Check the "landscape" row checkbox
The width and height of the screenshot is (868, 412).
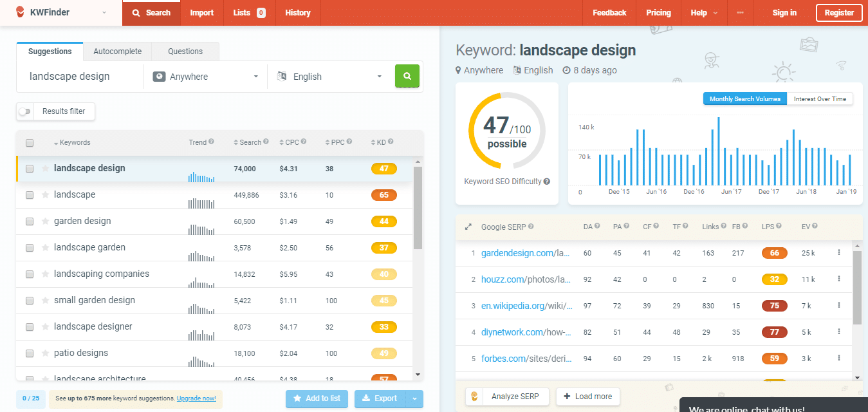(30, 195)
